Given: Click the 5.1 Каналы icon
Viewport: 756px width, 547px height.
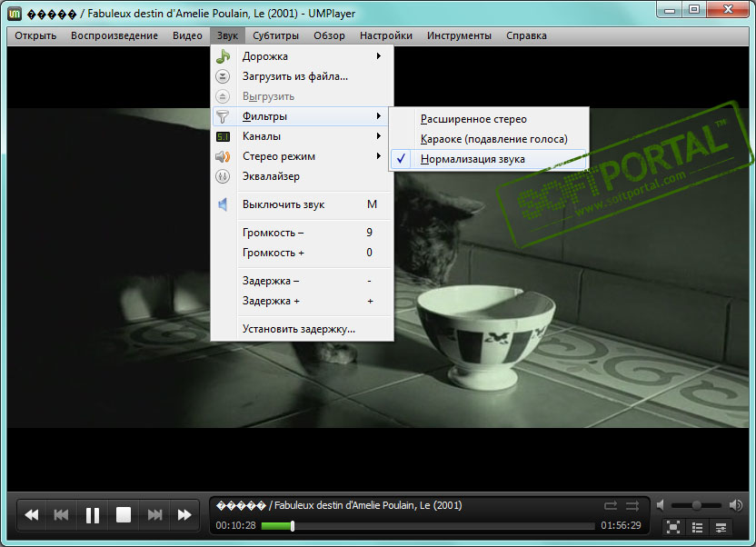Looking at the screenshot, I should click(x=223, y=137).
